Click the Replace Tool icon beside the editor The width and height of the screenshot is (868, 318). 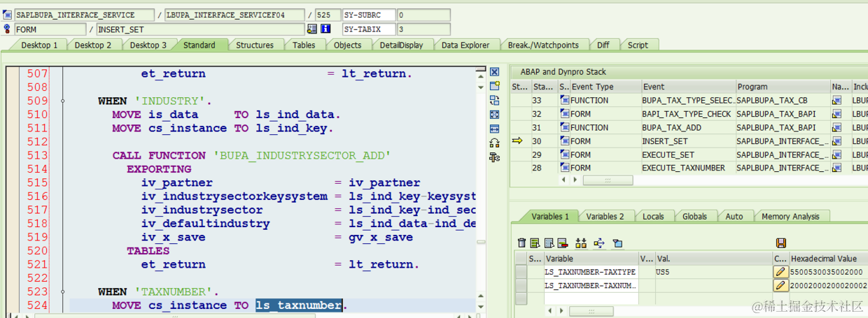click(x=494, y=100)
